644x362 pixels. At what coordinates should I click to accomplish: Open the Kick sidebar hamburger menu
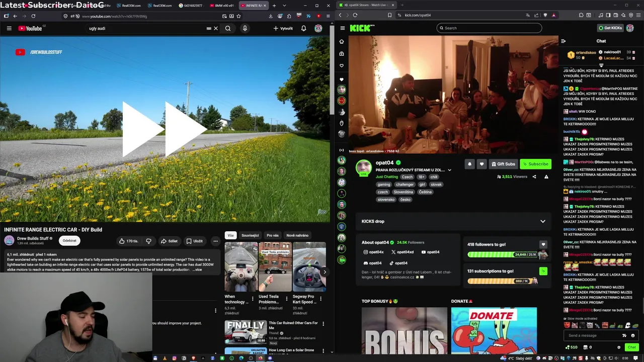[x=342, y=28]
